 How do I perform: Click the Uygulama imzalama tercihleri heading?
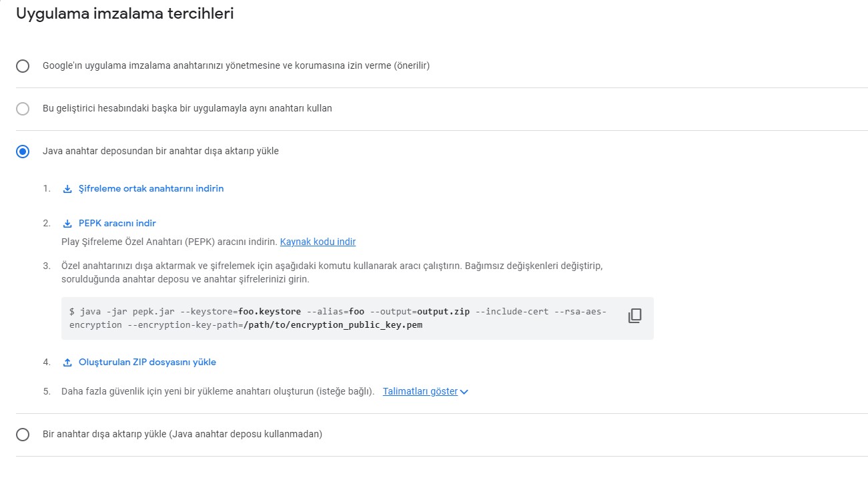(125, 13)
